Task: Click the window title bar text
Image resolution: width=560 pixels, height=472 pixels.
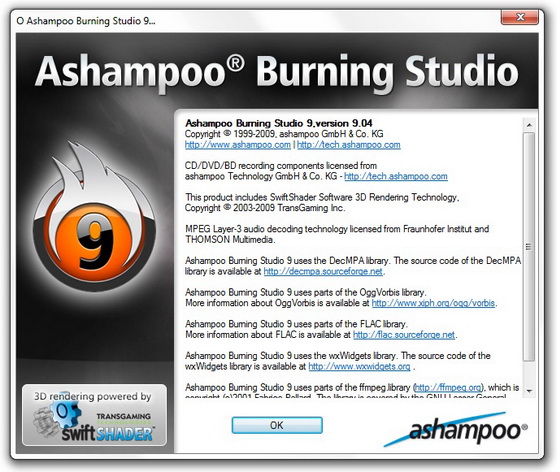Action: pyautogui.click(x=86, y=21)
